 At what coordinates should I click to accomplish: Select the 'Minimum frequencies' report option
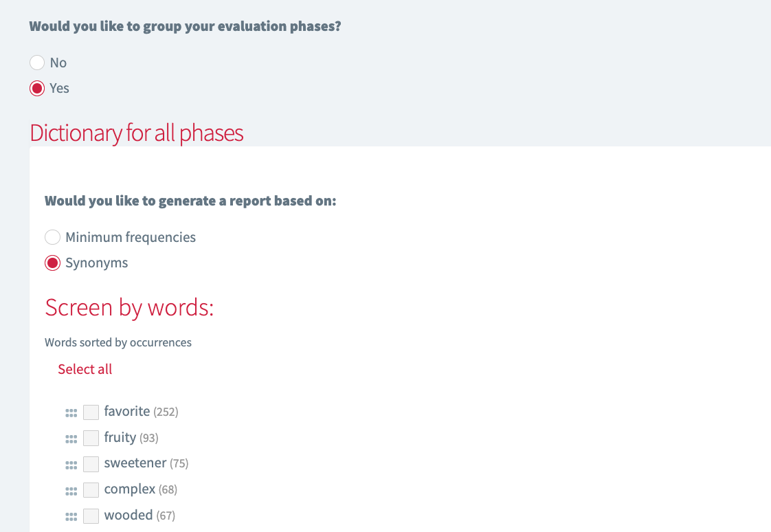[52, 237]
